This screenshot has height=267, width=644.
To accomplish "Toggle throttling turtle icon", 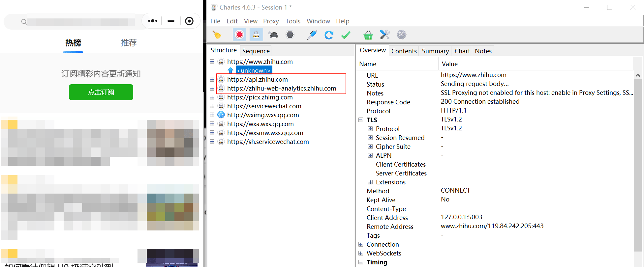I will pos(273,35).
